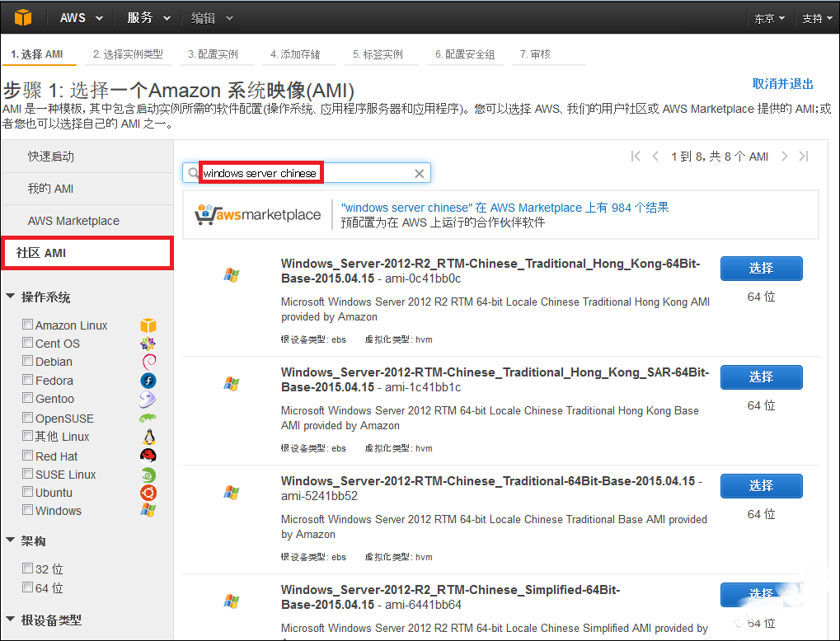The height and width of the screenshot is (641, 840).
Task: Click the Gentoo logo icon
Action: tap(148, 399)
